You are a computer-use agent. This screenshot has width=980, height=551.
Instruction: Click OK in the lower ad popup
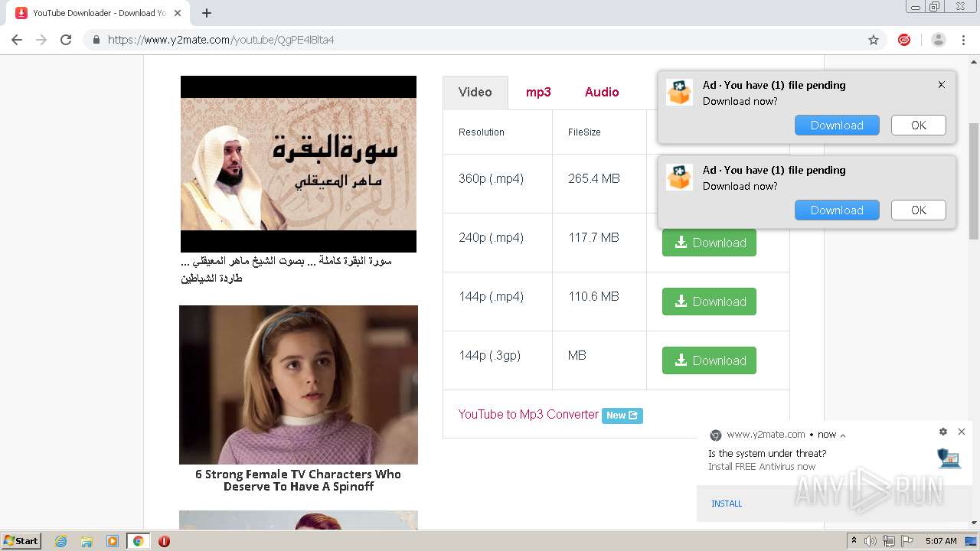(919, 210)
